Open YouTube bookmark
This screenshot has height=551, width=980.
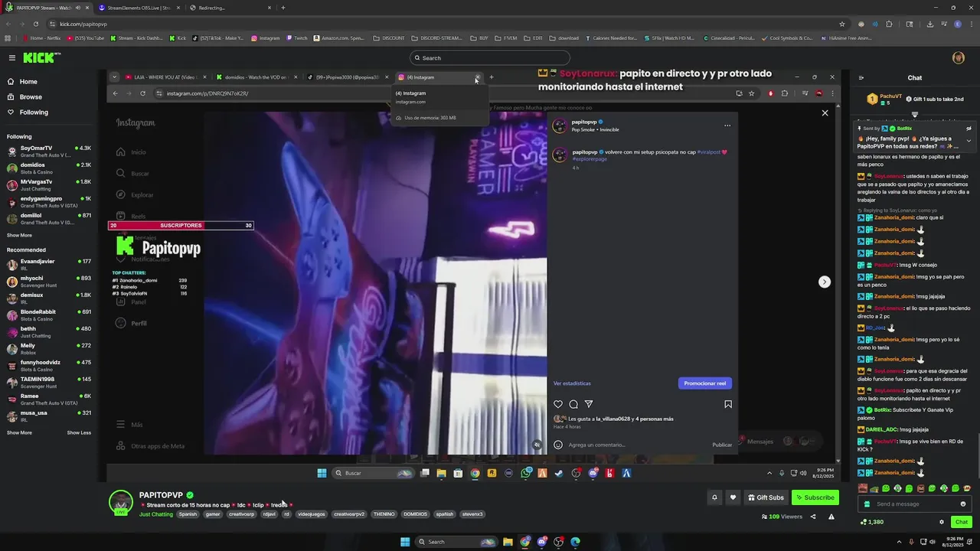click(85, 38)
